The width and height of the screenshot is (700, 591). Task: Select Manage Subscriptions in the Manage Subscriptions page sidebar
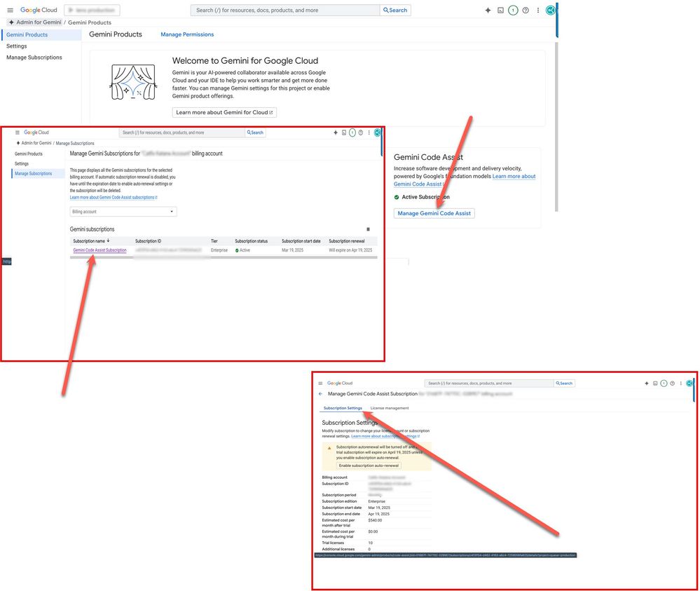[x=39, y=174]
